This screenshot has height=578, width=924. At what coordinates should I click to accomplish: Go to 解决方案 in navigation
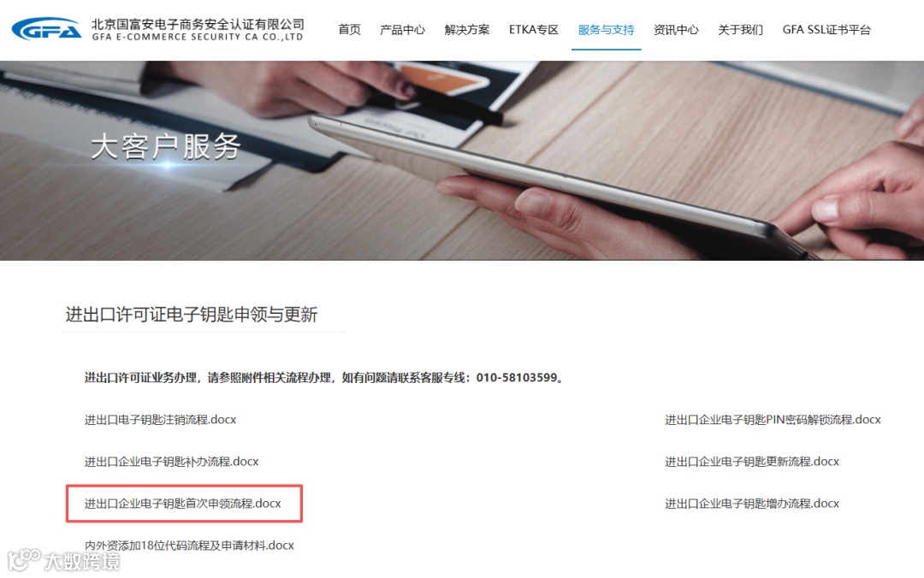coord(467,29)
